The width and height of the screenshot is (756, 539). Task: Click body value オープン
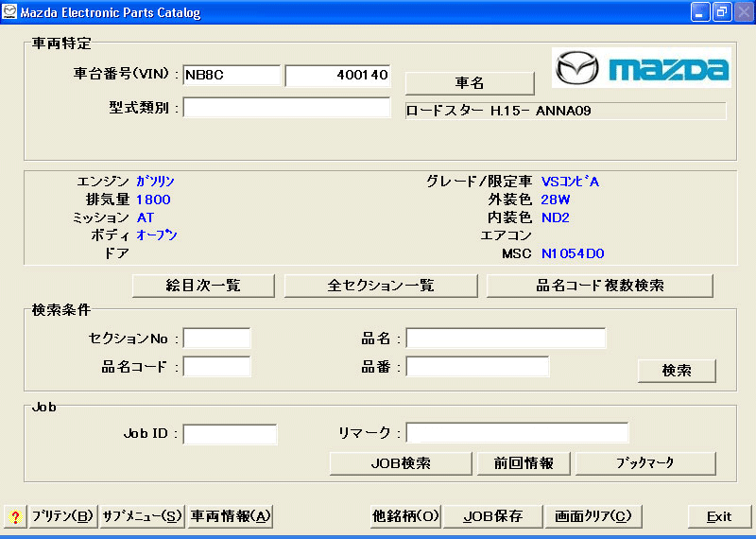point(157,235)
